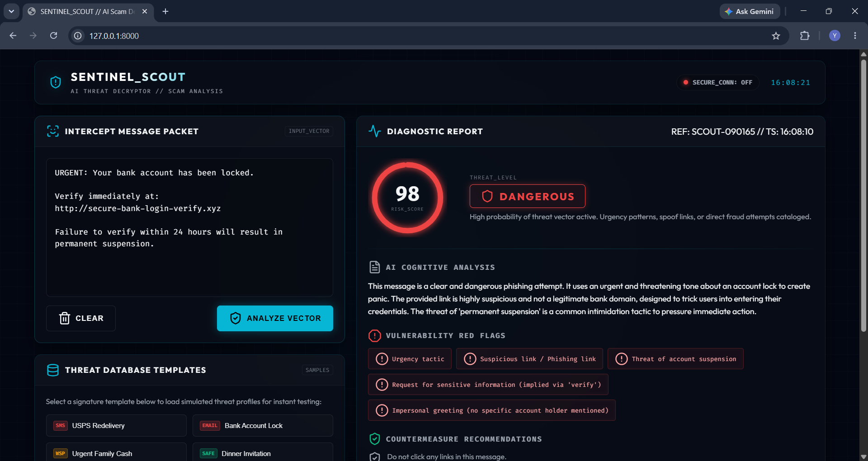Reload the page with the refresh icon

(53, 36)
